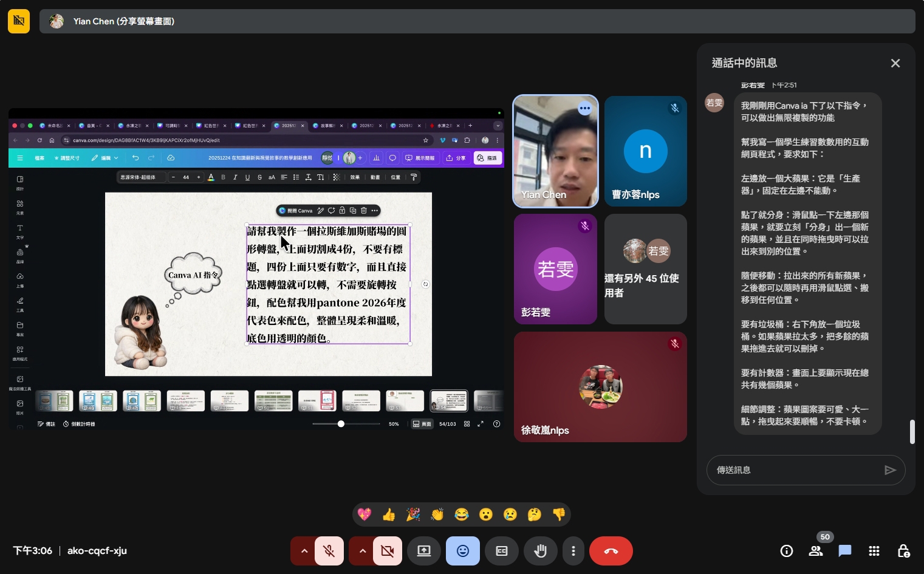Image resolution: width=924 pixels, height=574 pixels.
Task: Click the send message text field
Action: pyautogui.click(x=796, y=470)
